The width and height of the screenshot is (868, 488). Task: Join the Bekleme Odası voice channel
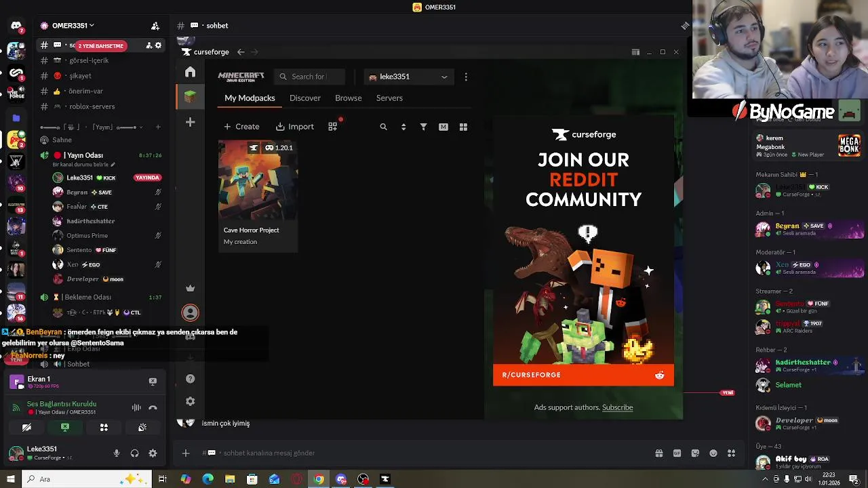87,297
